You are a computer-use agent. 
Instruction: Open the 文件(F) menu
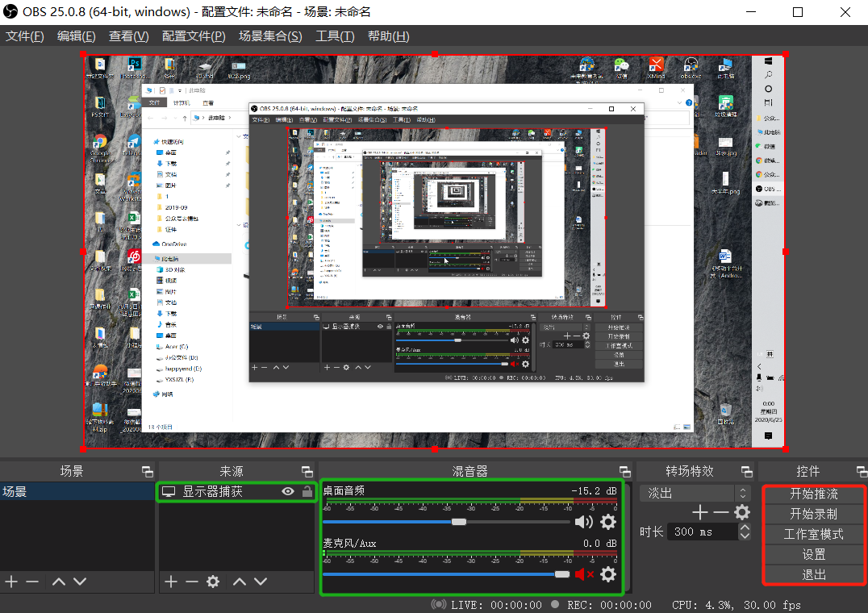[x=25, y=36]
